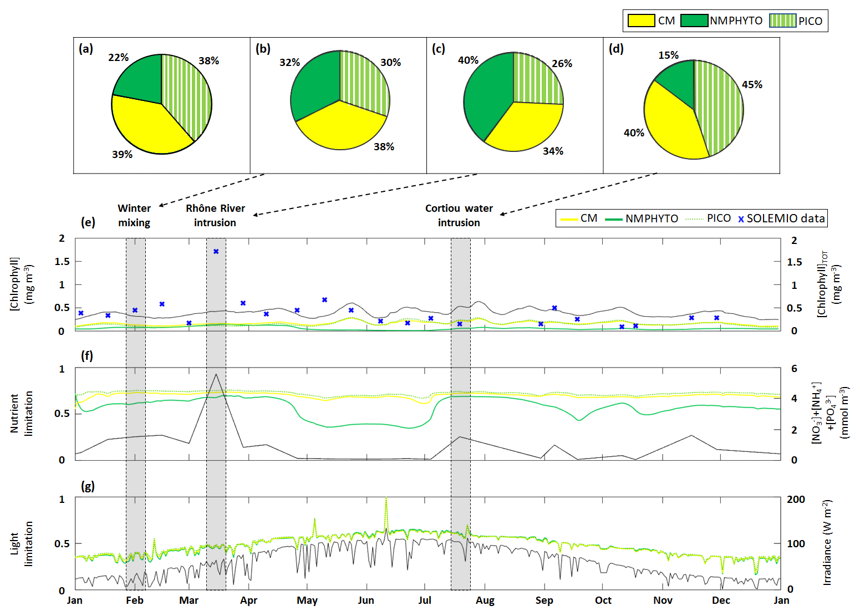Image resolution: width=860 pixels, height=616 pixels.
Task: Click the May label on the x-axis
Action: 307,600
